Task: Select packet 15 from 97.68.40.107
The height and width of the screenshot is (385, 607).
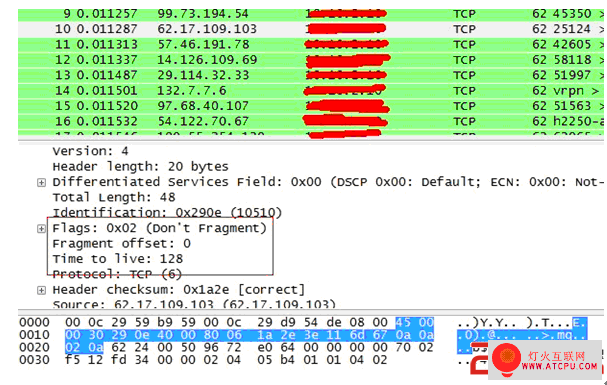Action: coord(311,106)
